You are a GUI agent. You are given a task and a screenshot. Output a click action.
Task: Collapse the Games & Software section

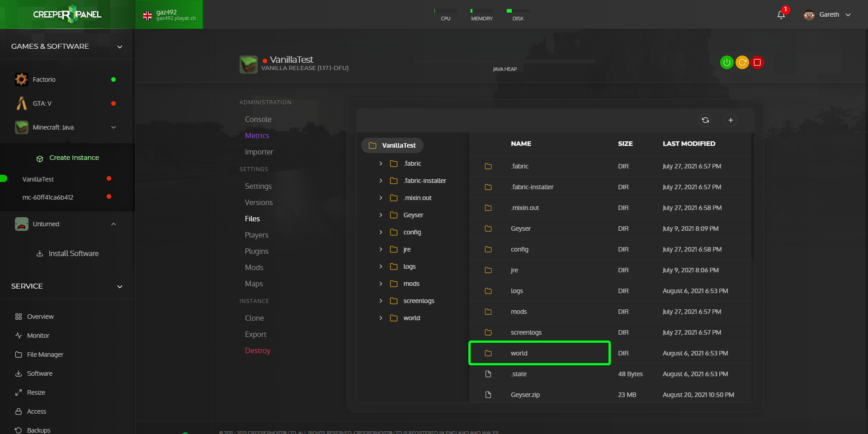click(120, 47)
